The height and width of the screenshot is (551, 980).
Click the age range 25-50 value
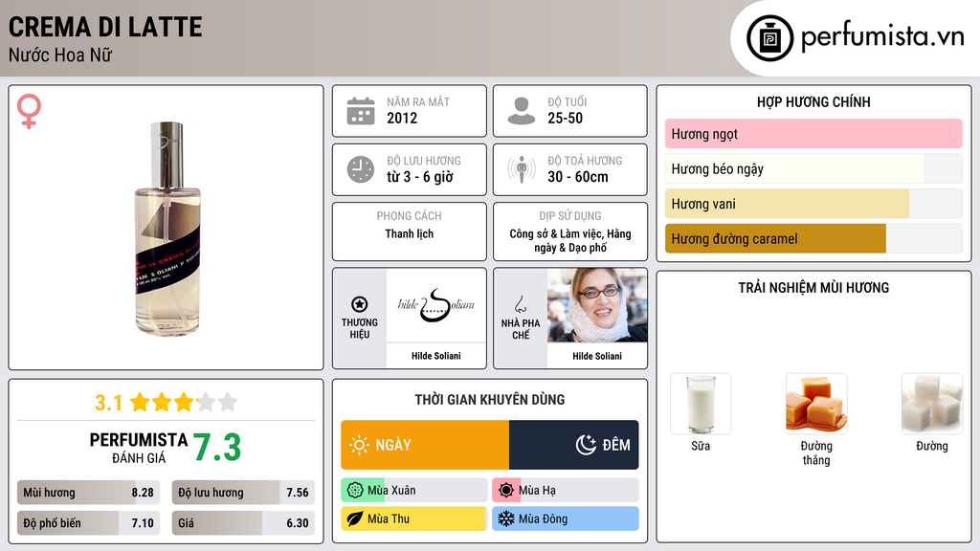coord(565,118)
